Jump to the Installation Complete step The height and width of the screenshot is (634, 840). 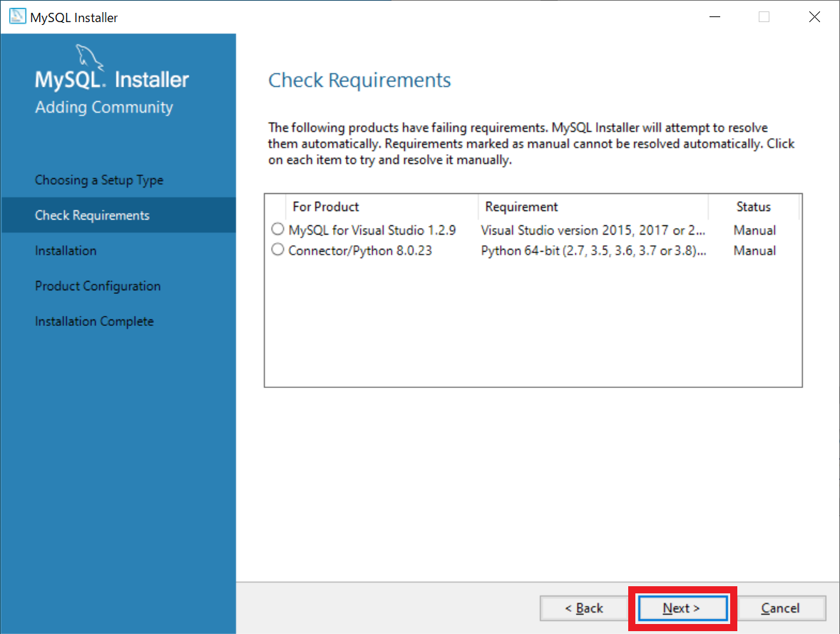(x=94, y=322)
